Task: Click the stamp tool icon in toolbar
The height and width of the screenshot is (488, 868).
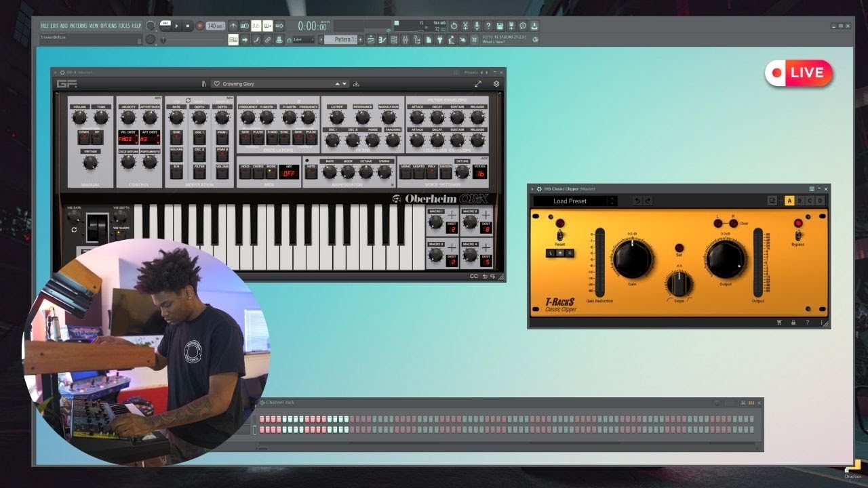Action: click(279, 39)
